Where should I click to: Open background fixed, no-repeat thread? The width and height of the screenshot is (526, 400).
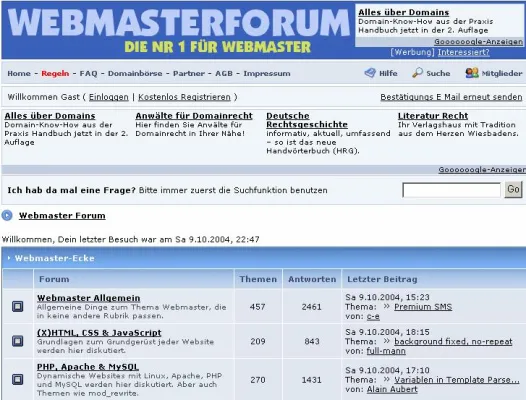coord(453,342)
